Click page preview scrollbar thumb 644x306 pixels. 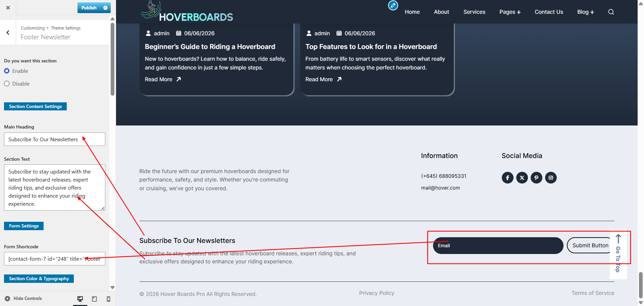[641, 285]
